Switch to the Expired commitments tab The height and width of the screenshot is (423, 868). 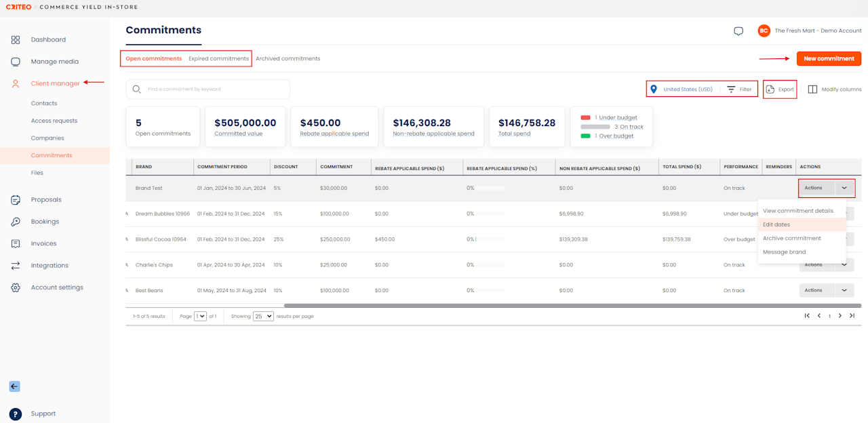(x=218, y=59)
